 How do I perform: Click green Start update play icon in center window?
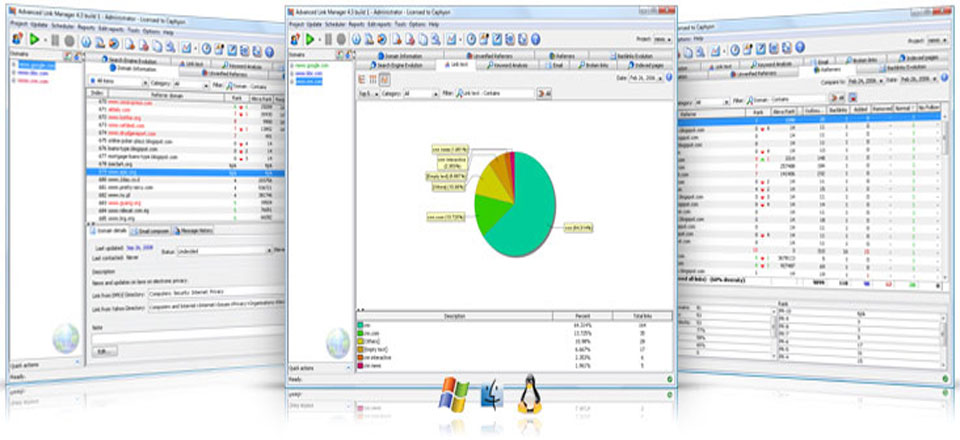[309, 38]
